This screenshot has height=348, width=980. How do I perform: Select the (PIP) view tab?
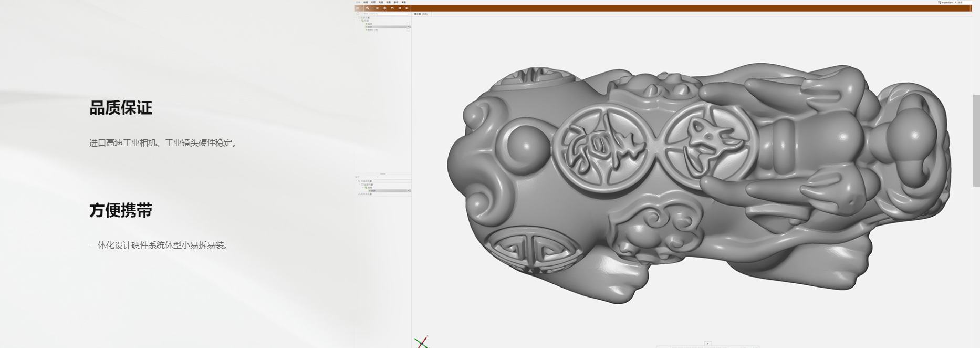(422, 14)
